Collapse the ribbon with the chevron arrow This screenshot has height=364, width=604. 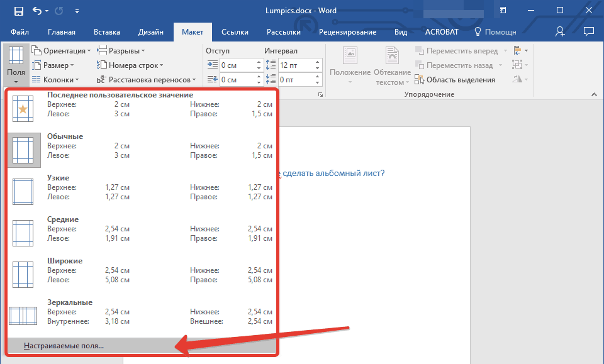click(x=593, y=94)
